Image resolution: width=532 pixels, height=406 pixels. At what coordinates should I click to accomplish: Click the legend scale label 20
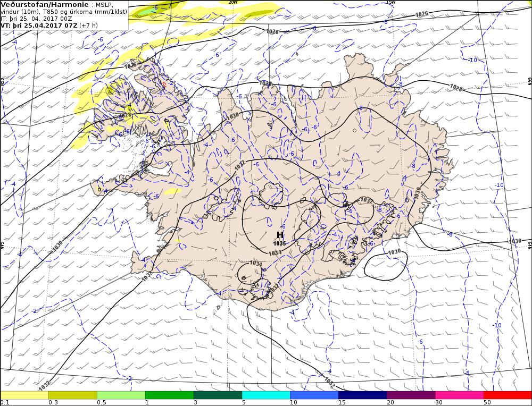pyautogui.click(x=390, y=403)
